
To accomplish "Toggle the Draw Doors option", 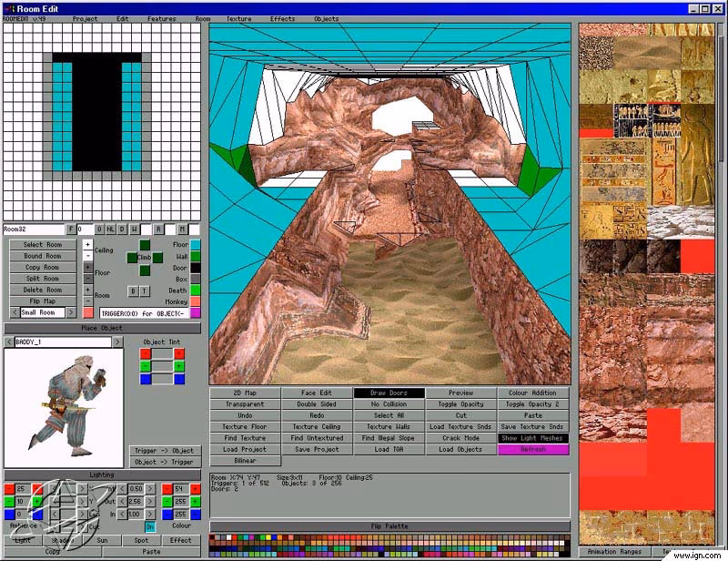I will point(389,393).
